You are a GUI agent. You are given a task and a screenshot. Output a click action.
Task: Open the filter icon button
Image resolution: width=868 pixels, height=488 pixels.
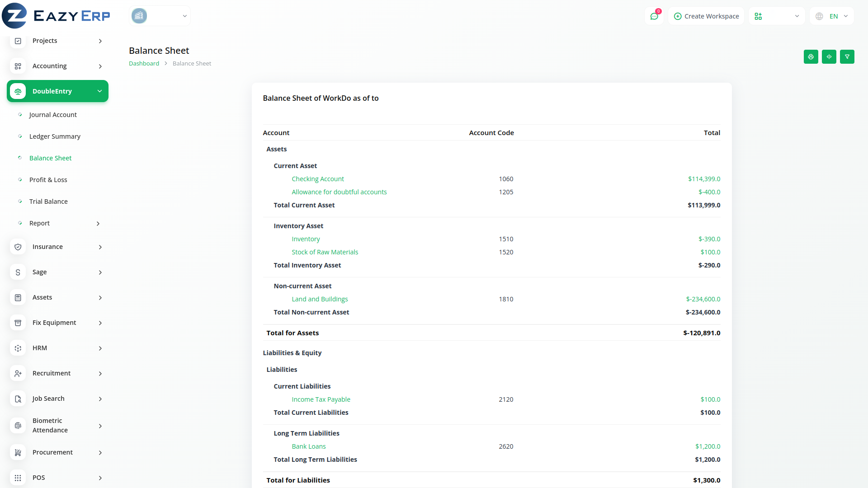tap(847, 56)
